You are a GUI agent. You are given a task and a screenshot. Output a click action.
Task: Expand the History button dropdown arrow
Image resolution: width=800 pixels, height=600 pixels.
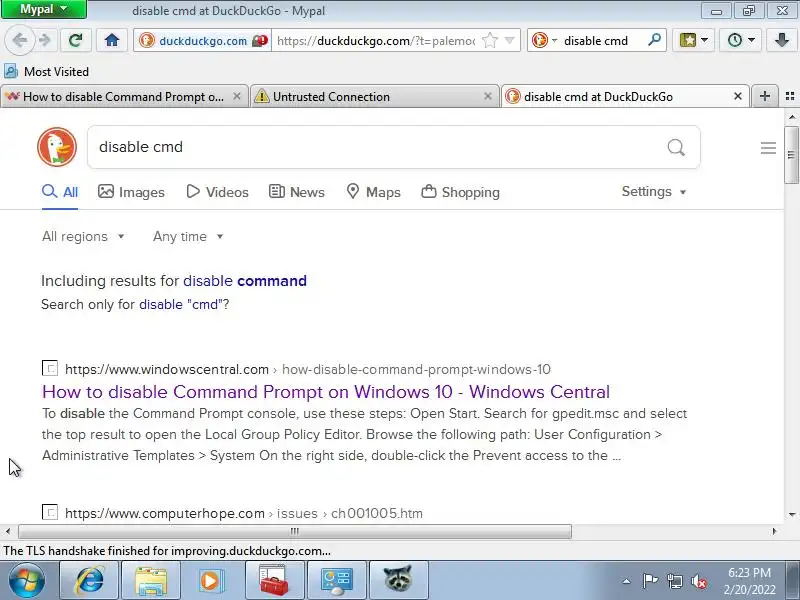click(x=752, y=40)
